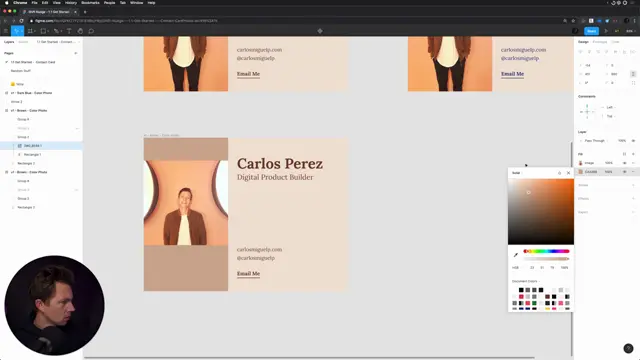Click the independent corners icon

[633, 83]
